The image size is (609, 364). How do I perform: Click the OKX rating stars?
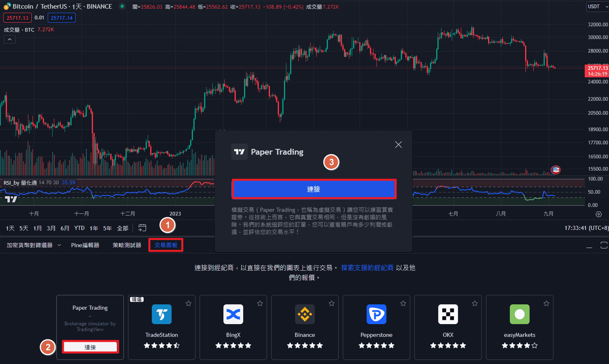(x=448, y=345)
